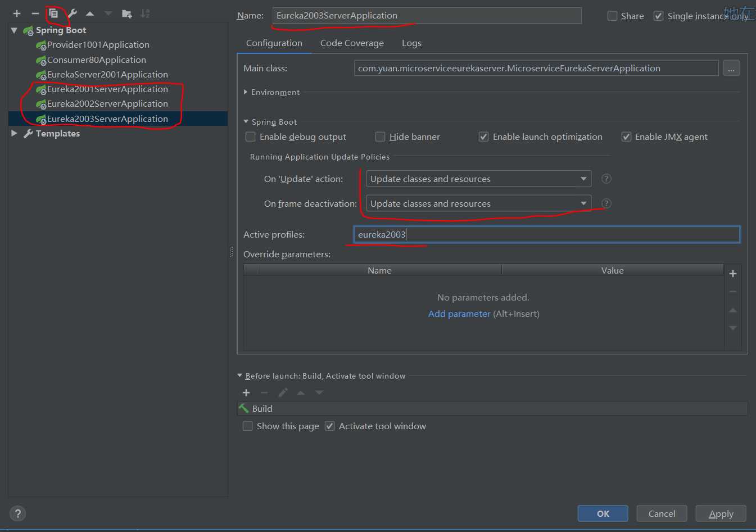Collapse the Spring Boot tree node

pyautogui.click(x=14, y=30)
